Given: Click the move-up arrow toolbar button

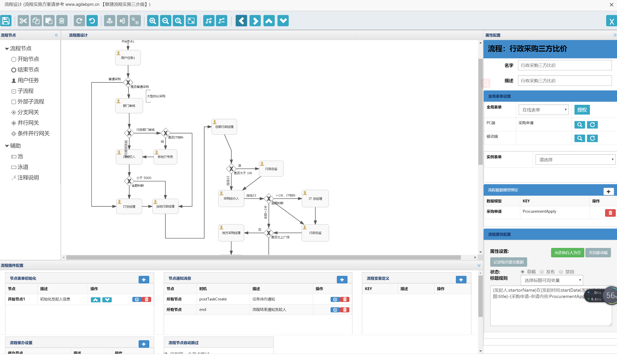Looking at the screenshot, I should pyautogui.click(x=269, y=21).
